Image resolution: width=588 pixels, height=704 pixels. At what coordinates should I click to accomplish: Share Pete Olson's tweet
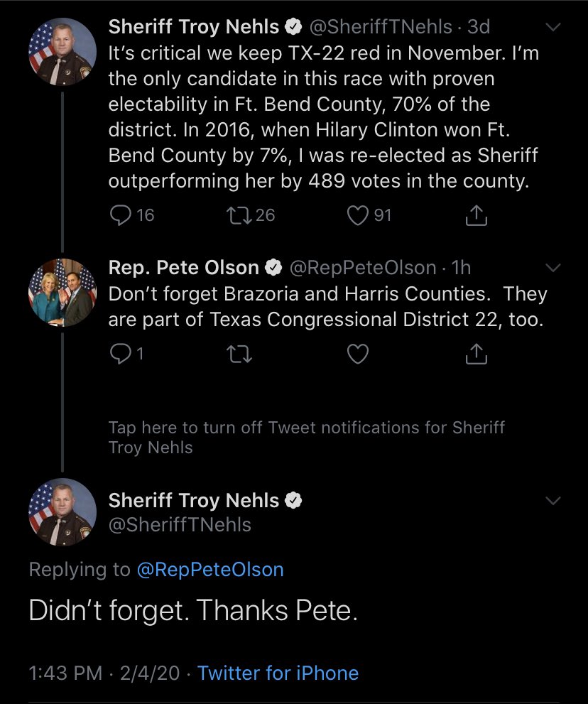[x=477, y=353]
